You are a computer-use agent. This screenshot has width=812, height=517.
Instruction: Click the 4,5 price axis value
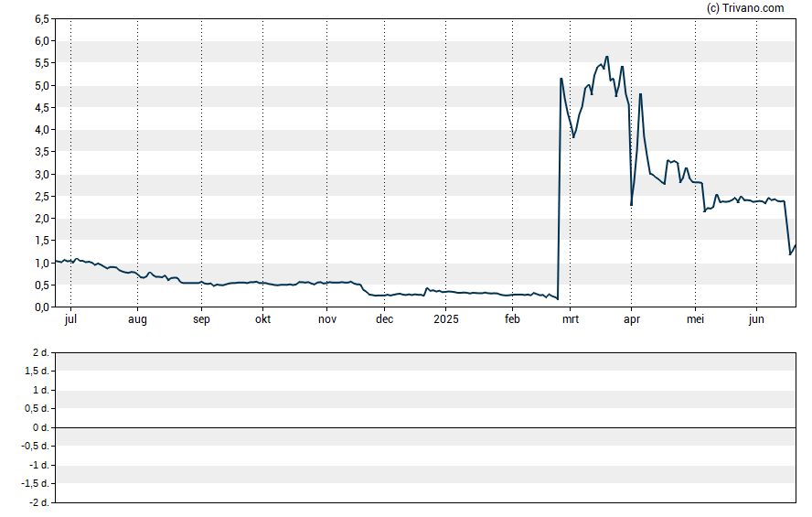42,108
